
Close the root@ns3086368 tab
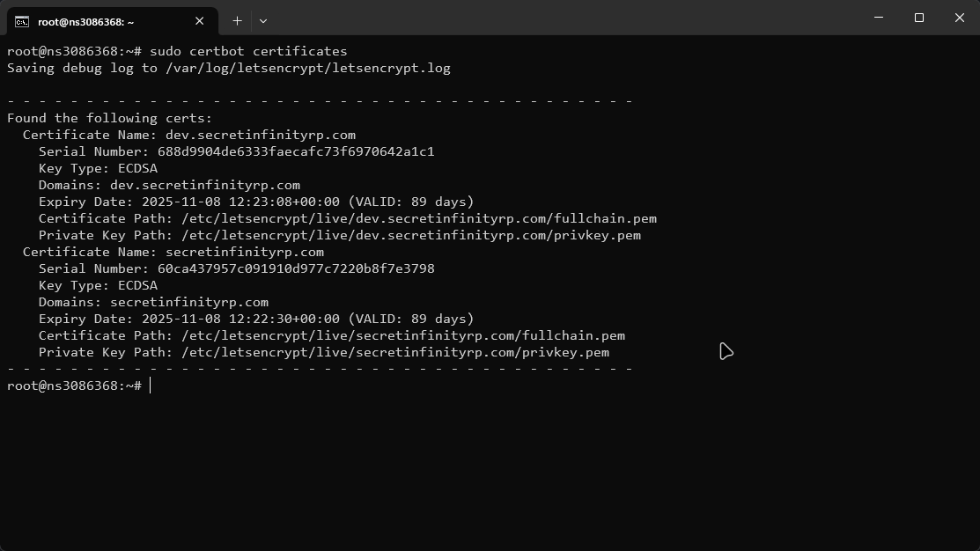[x=199, y=21]
